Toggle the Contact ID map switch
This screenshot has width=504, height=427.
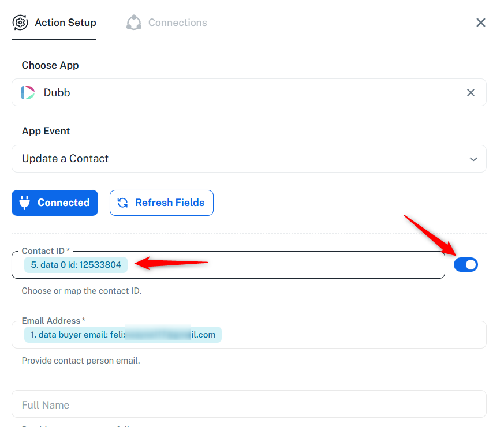tap(466, 265)
